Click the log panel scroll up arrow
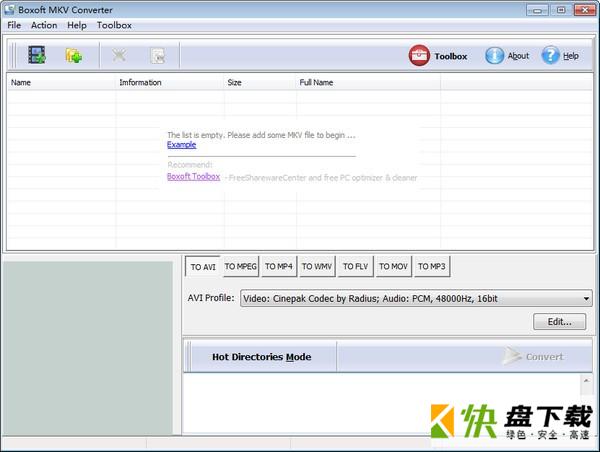This screenshot has width=600, height=452. coord(586,381)
